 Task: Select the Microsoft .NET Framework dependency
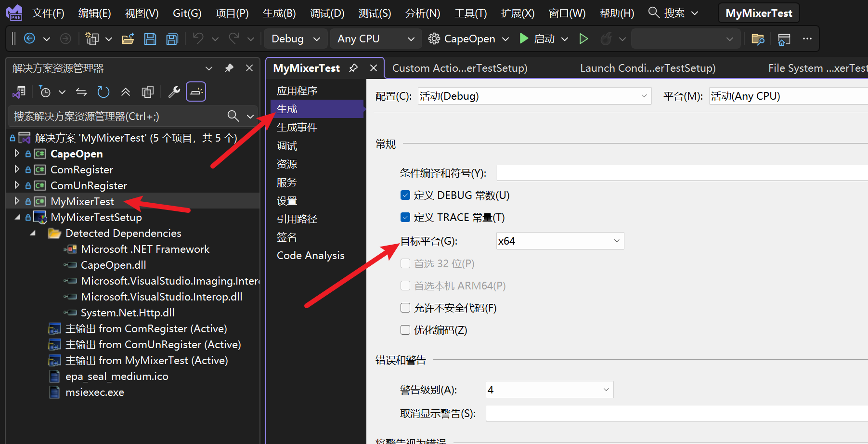pos(145,249)
